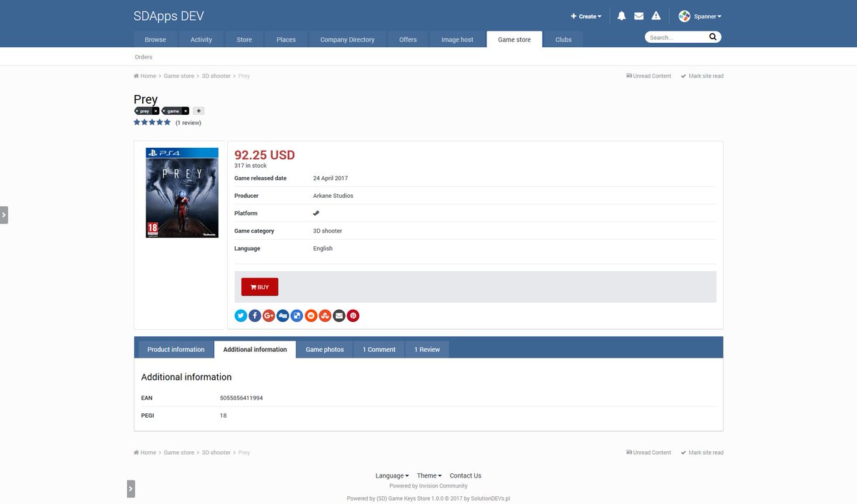Open the Orders submenu link
Screen dimensions: 857x504
click(144, 57)
